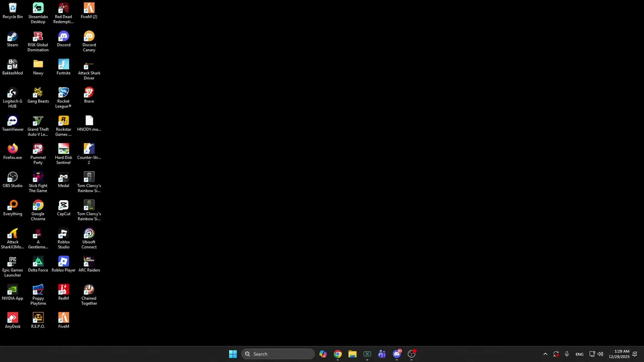Select the A Gentleme... game shortcut
The width and height of the screenshot is (644, 362).
point(38,239)
